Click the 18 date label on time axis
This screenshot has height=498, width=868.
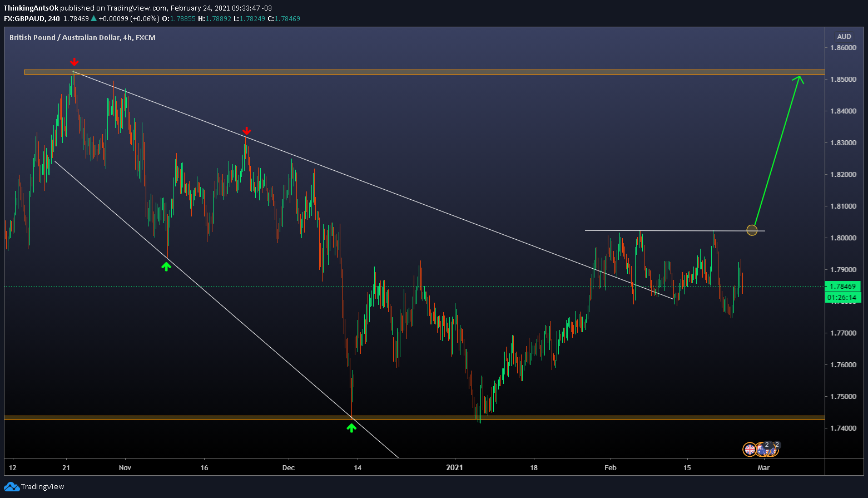[x=534, y=468]
